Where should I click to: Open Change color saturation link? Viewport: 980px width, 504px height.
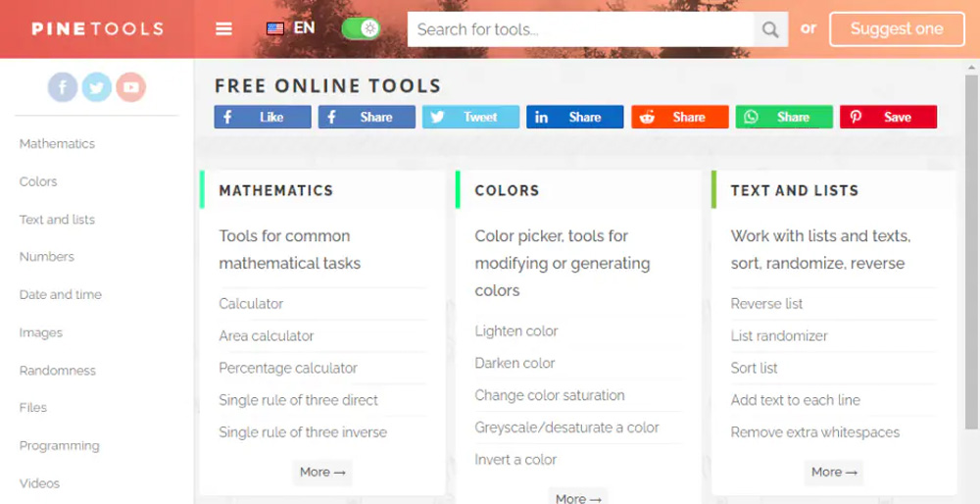coord(550,395)
